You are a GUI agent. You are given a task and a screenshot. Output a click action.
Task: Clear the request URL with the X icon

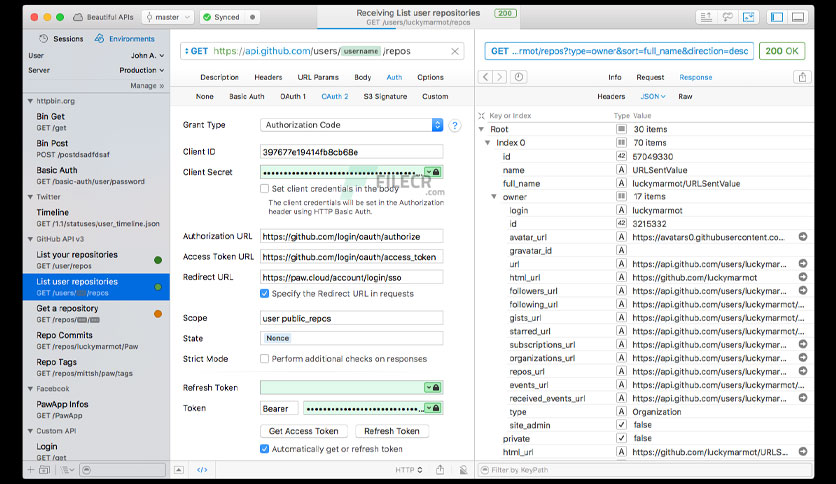455,51
